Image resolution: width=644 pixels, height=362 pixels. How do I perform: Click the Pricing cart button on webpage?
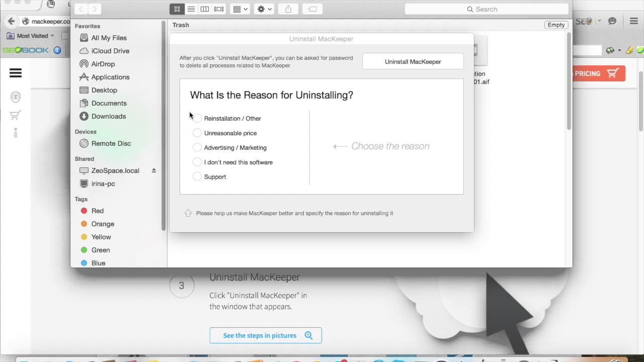(599, 73)
